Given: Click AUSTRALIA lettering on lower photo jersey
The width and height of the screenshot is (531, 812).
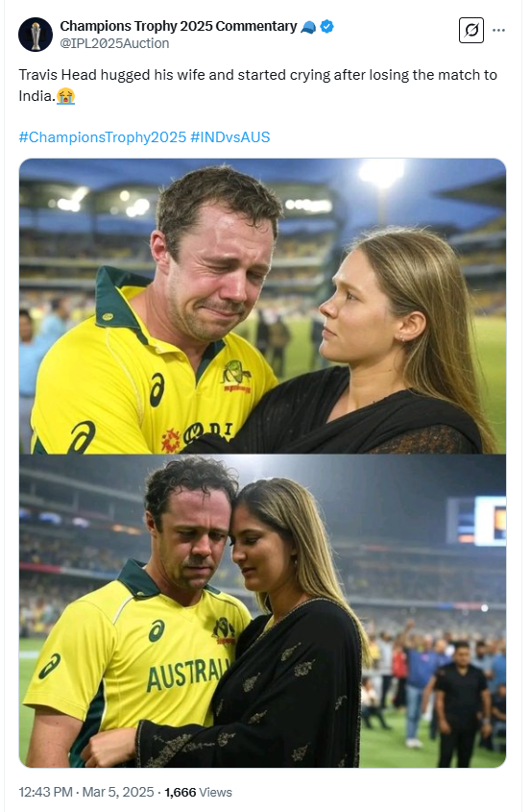Looking at the screenshot, I should [x=188, y=676].
